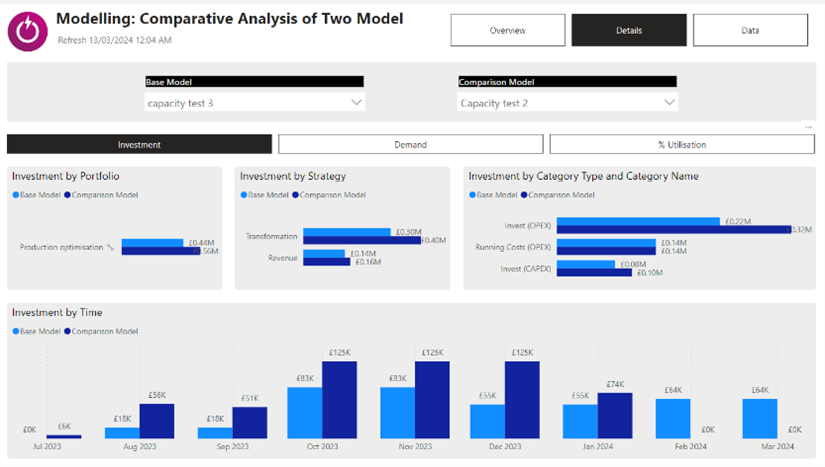
Task: Select the Jan 2024 comparison bar £74K
Action: pos(615,416)
